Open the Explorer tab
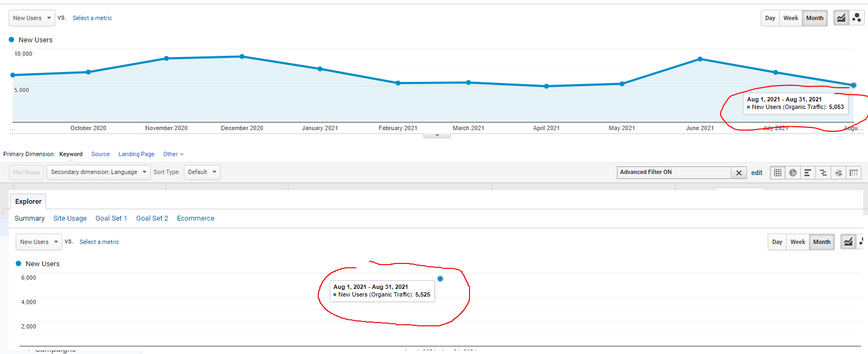 [28, 202]
